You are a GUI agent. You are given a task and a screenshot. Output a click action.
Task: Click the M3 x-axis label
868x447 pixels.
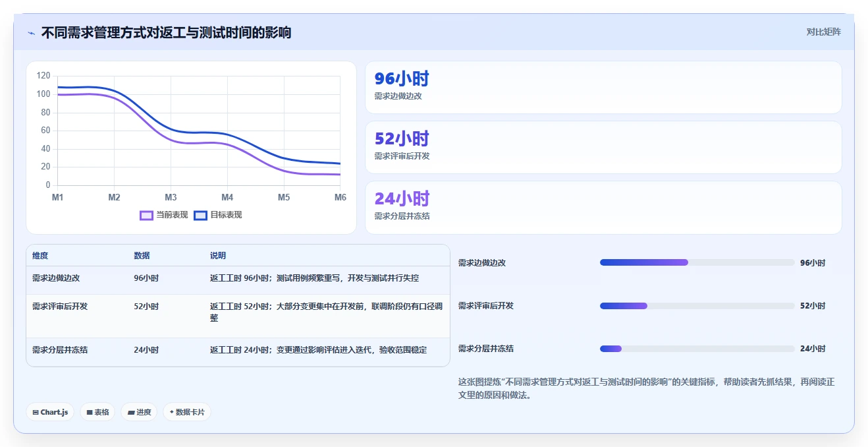click(171, 198)
